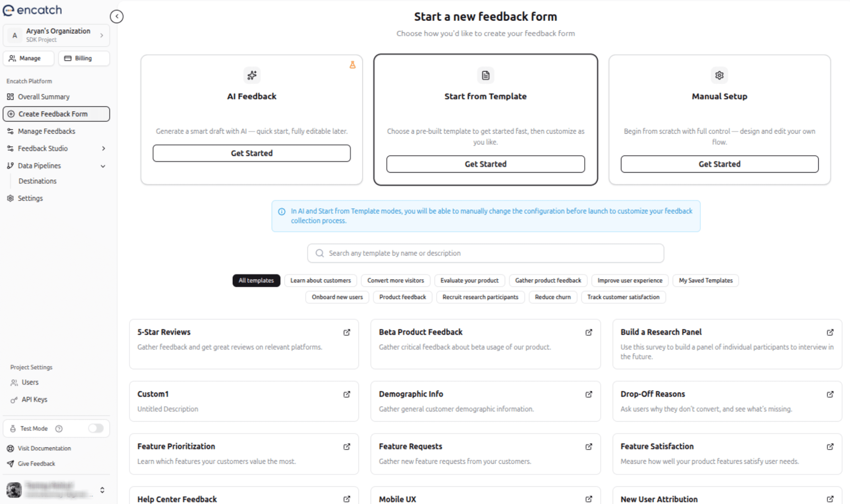Click the encatch logo
This screenshot has height=504, width=850.
click(x=32, y=10)
